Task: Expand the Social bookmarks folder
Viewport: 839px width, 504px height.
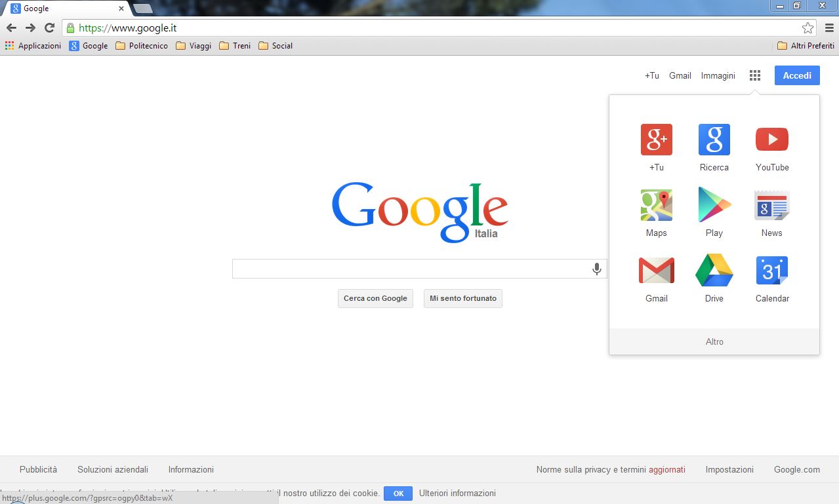Action: 276,46
